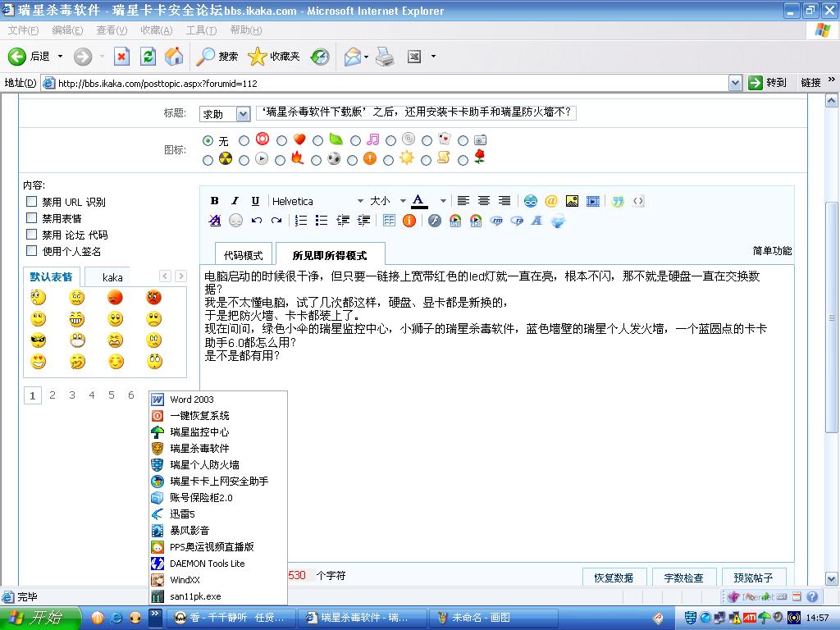Insert table using grid icon
The height and width of the screenshot is (630, 840).
(389, 220)
